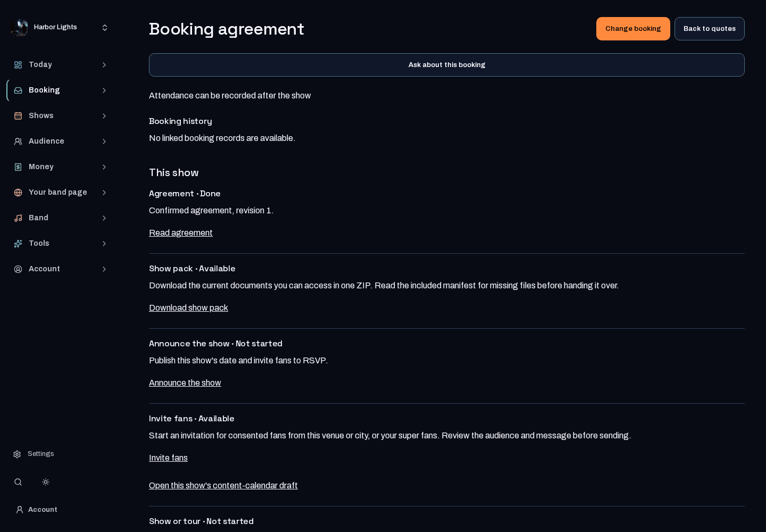The height and width of the screenshot is (532, 766).
Task: Expand the Shows section chevron
Action: [104, 116]
